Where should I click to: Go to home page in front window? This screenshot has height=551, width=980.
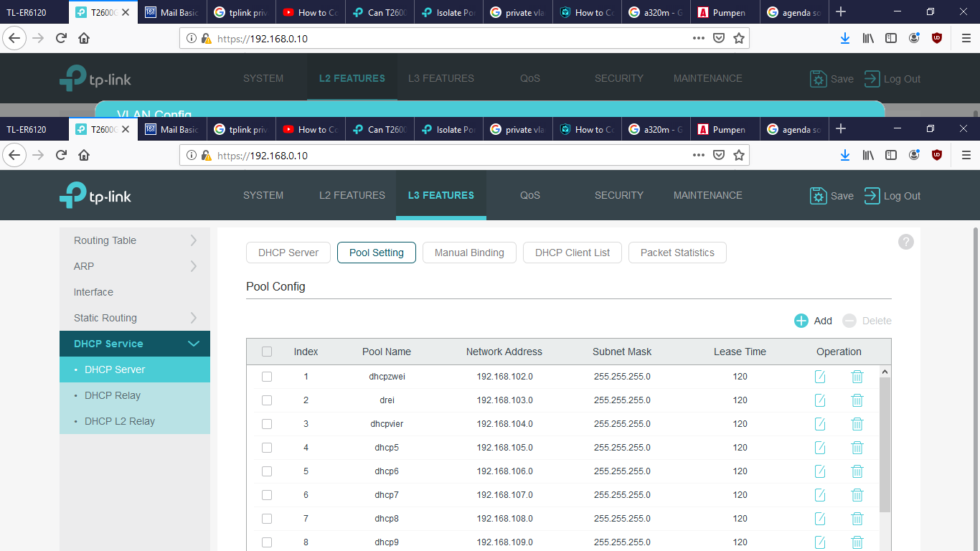(x=84, y=155)
